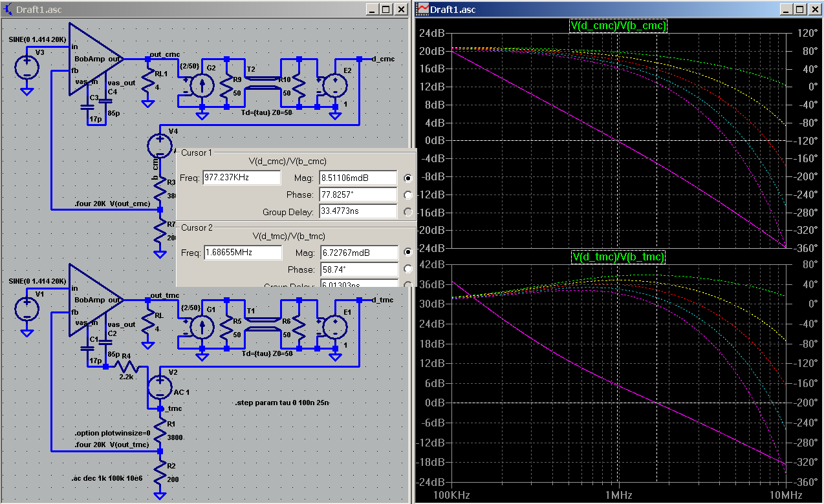
Task: Select the Cursor 1 Phase radio button
Action: point(408,194)
